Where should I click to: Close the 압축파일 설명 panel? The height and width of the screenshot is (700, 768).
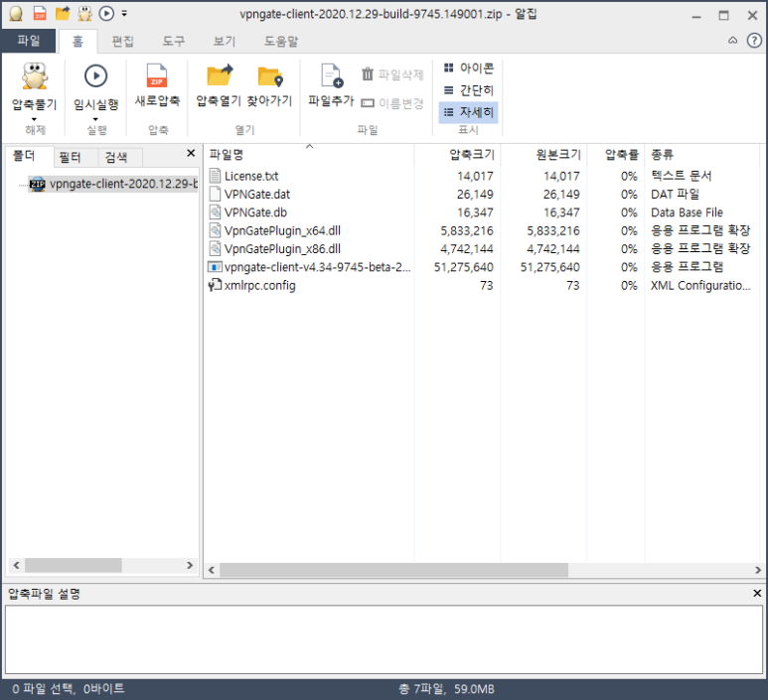tap(757, 594)
